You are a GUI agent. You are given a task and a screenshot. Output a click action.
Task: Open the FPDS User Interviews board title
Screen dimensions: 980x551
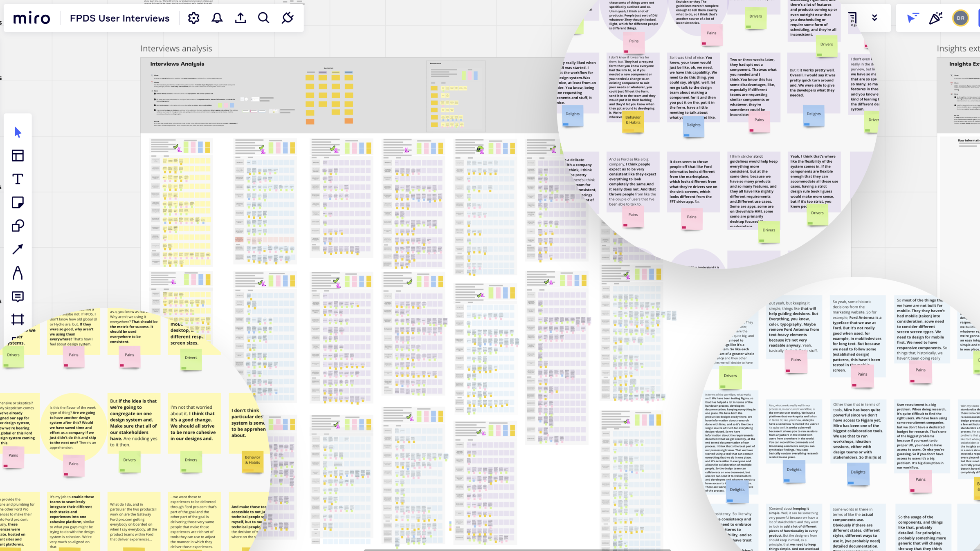[x=119, y=18]
